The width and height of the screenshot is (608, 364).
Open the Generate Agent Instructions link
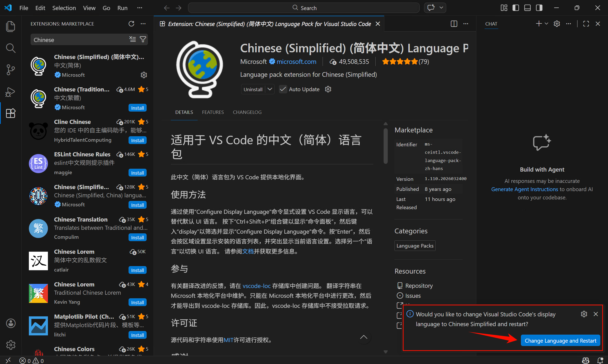525,189
